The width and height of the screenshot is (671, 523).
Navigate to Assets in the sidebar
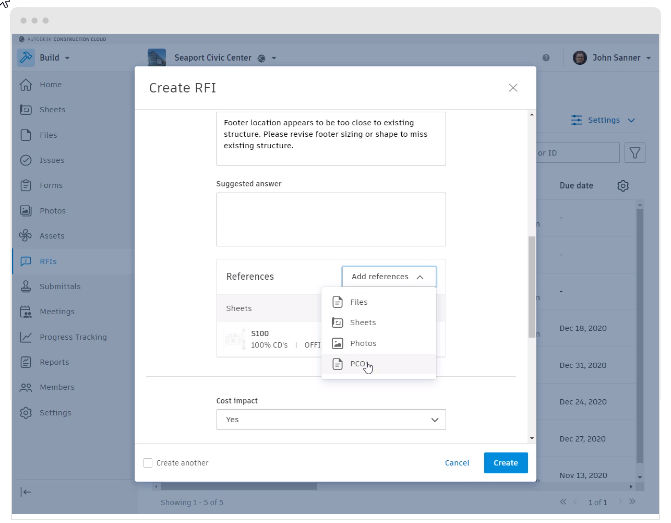[52, 236]
